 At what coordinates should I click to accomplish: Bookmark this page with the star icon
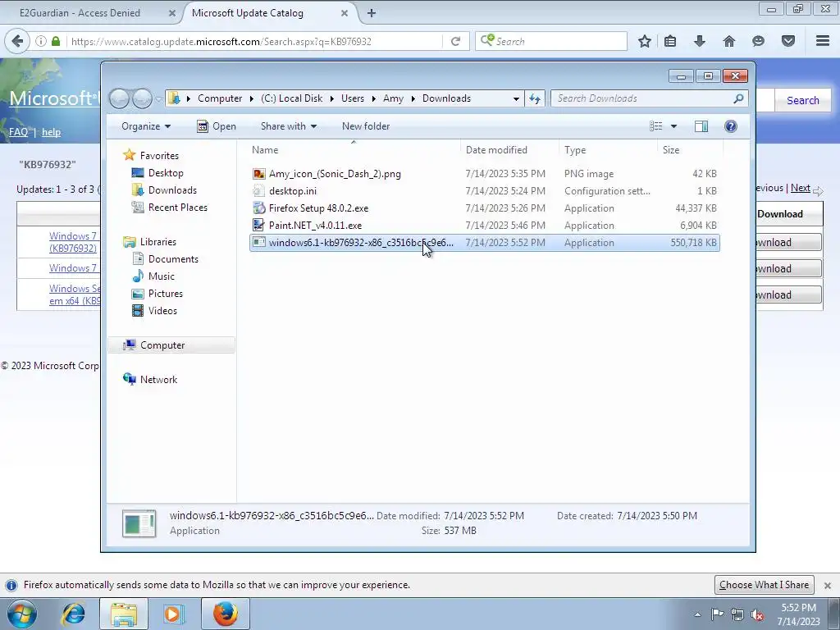645,41
